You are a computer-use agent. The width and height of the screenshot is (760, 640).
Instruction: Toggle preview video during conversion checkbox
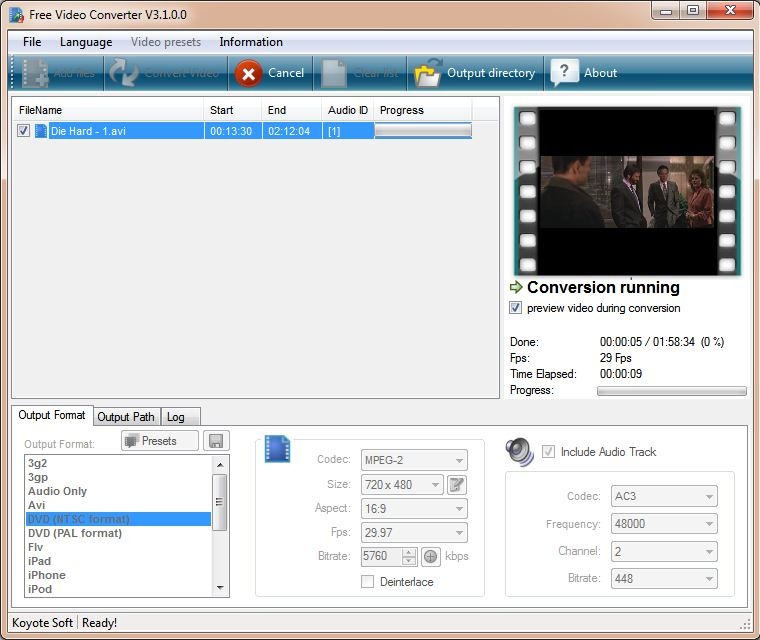[x=516, y=308]
